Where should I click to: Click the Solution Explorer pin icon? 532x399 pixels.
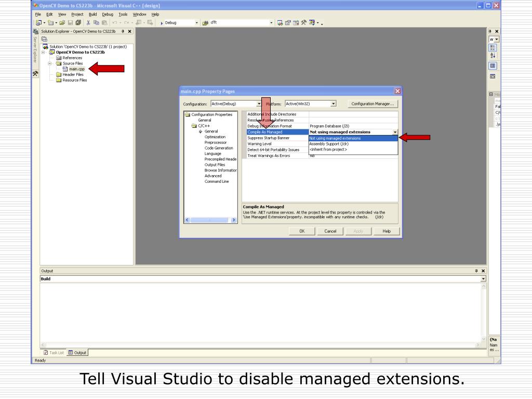(x=123, y=31)
